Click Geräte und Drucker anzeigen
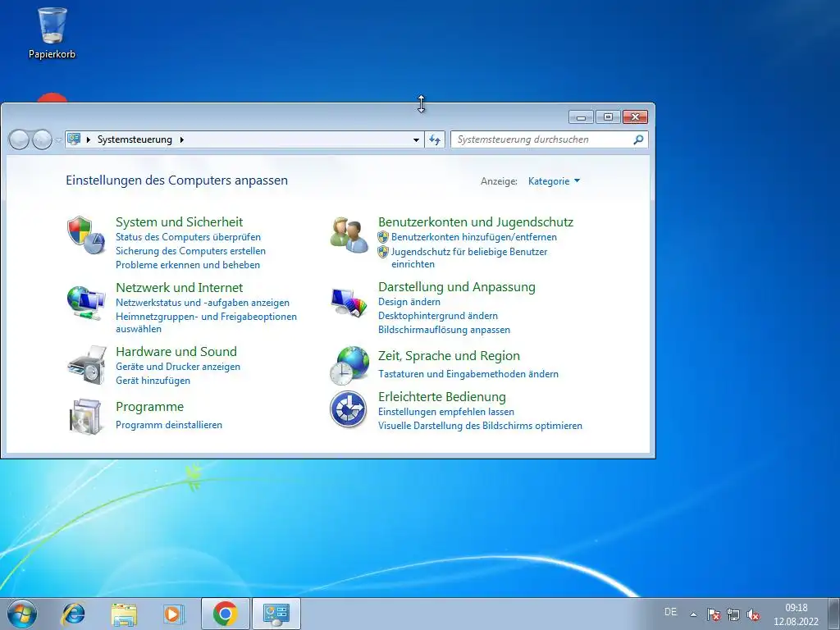Screen dimensions: 840x630 pyautogui.click(x=178, y=367)
